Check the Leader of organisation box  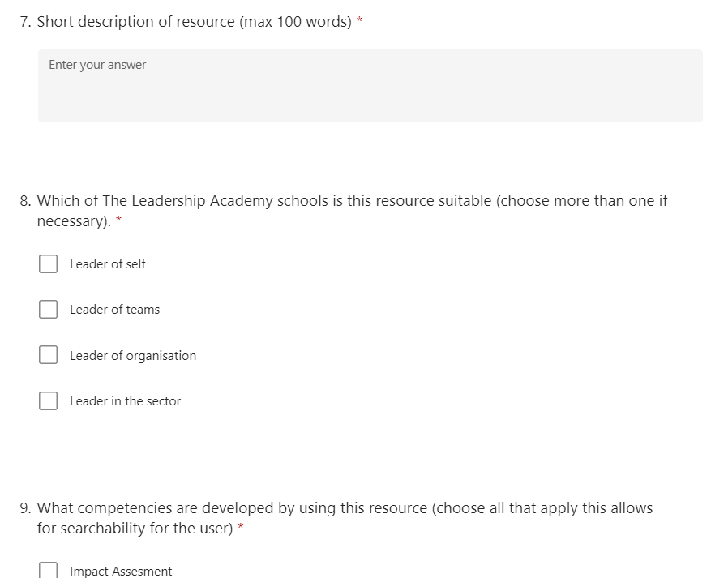(x=49, y=355)
